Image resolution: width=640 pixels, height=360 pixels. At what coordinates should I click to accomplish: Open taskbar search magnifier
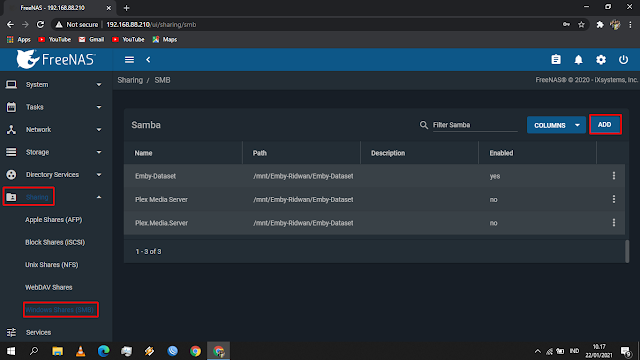34,351
